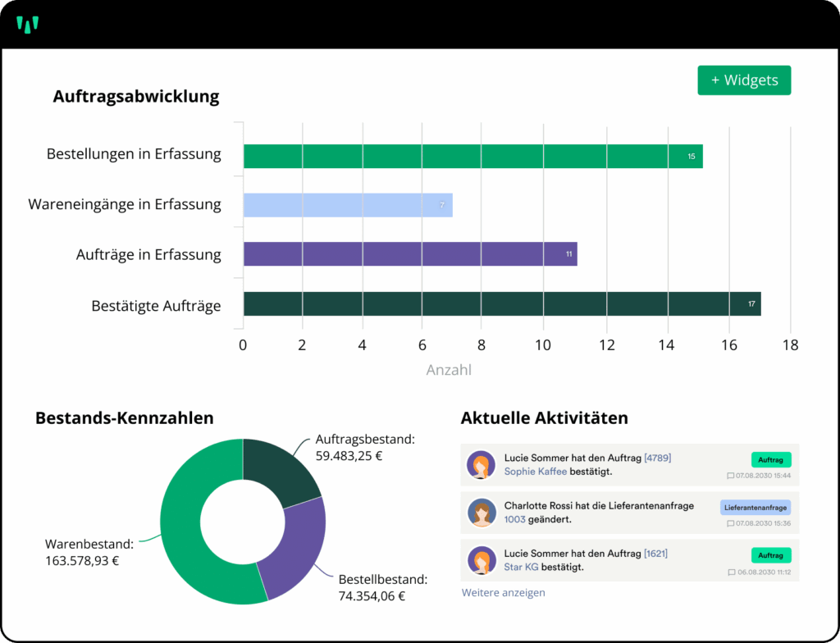Click the green logo in top bar
Viewport: 840px width, 643px height.
coord(28,25)
